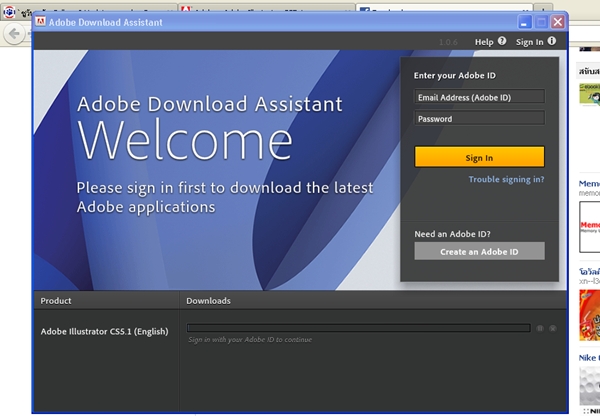Click the Illustrator download progress bar
The image size is (600, 416).
coord(359,328)
